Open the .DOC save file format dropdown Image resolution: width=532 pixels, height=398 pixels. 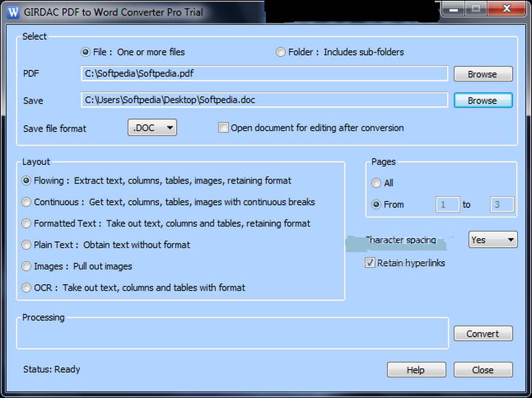152,128
